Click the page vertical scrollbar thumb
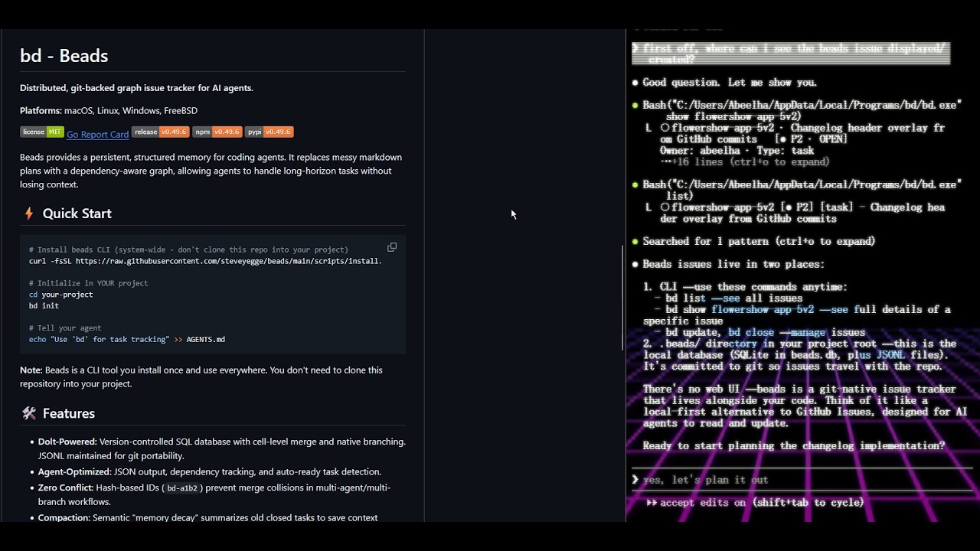 click(x=622, y=297)
